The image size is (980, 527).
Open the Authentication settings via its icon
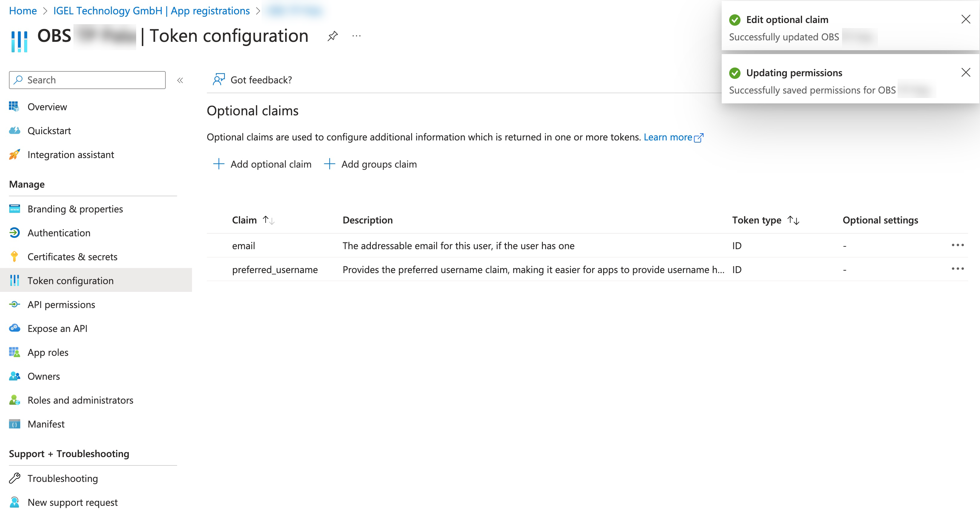pos(14,232)
